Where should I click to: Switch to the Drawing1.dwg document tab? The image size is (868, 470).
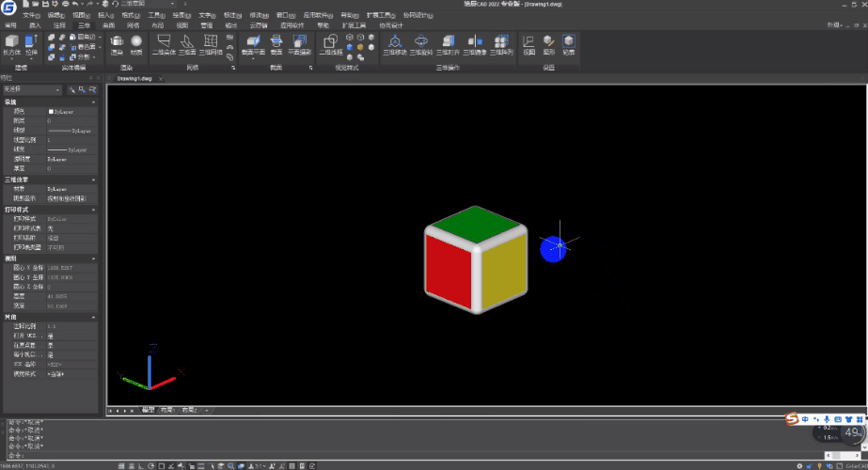tap(134, 79)
